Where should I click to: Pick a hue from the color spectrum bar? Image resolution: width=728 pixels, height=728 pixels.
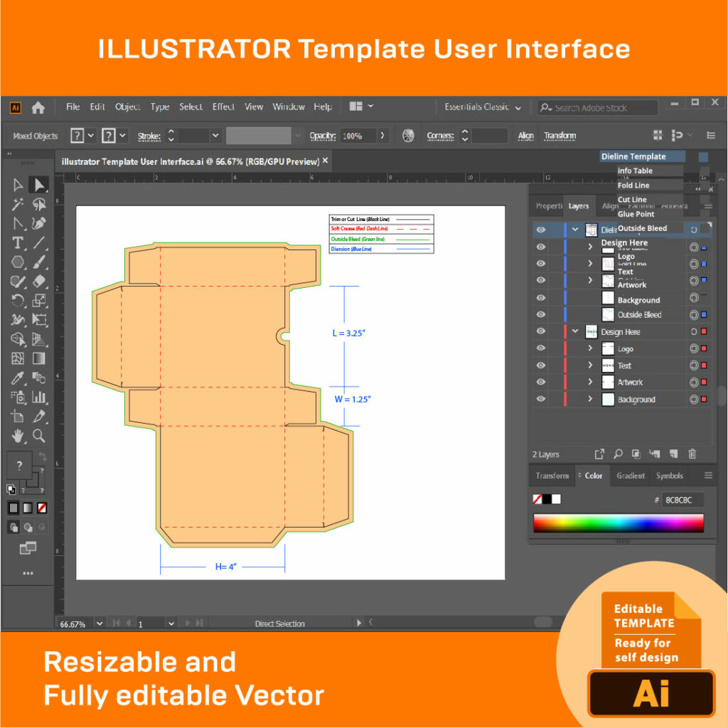[x=619, y=523]
